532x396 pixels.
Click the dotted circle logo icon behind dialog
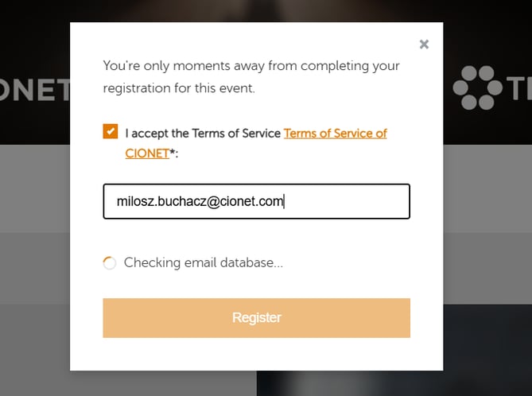click(x=476, y=87)
